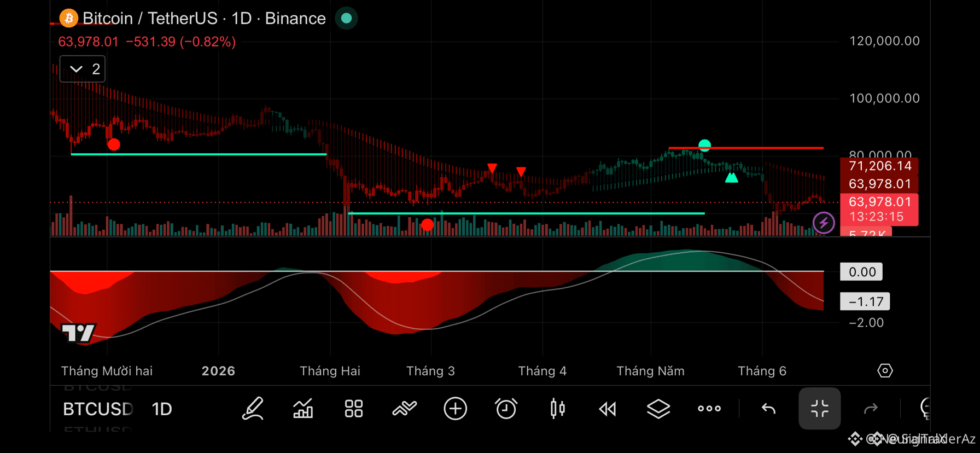Tap the Tháng 6 date label

coord(762,371)
